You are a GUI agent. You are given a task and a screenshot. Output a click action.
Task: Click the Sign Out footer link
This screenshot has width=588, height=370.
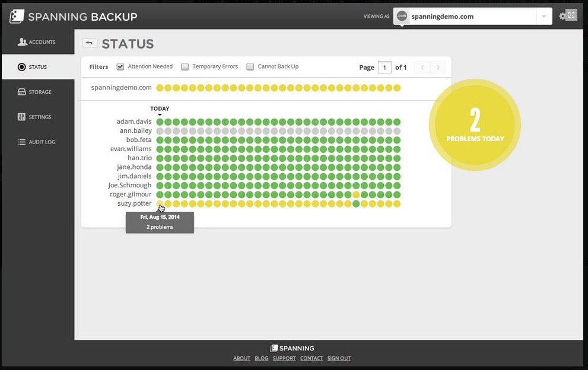point(339,358)
